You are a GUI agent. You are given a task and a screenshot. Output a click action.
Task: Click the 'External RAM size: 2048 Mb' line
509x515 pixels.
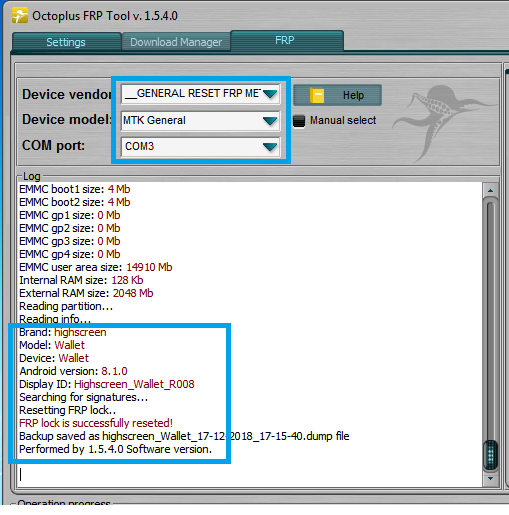tap(86, 293)
